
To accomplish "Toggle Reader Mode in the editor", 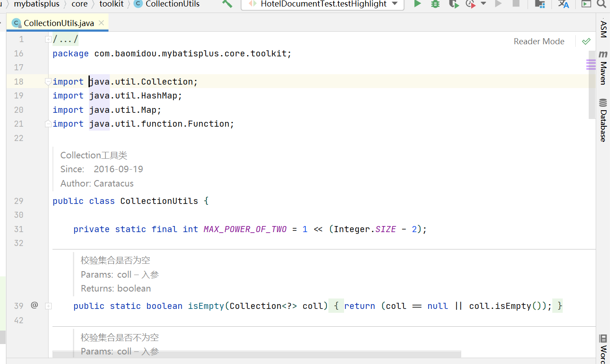I will click(539, 41).
